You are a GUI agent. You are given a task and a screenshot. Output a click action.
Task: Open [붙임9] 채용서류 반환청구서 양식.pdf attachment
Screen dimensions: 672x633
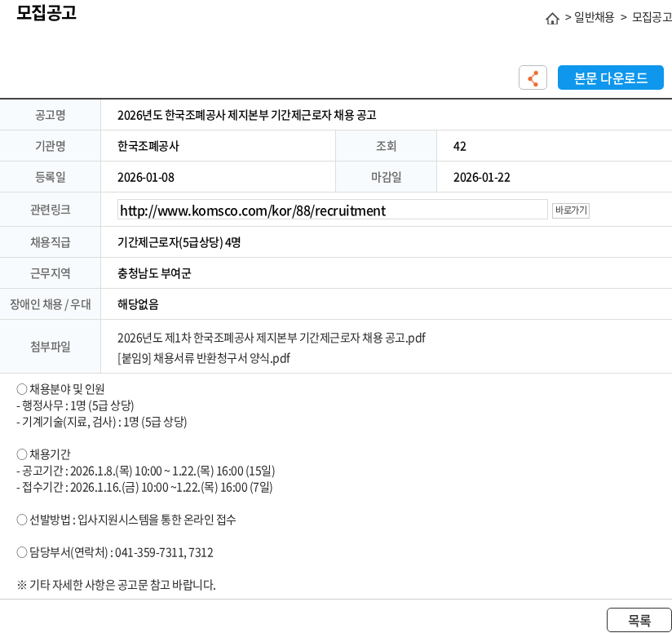coord(204,358)
